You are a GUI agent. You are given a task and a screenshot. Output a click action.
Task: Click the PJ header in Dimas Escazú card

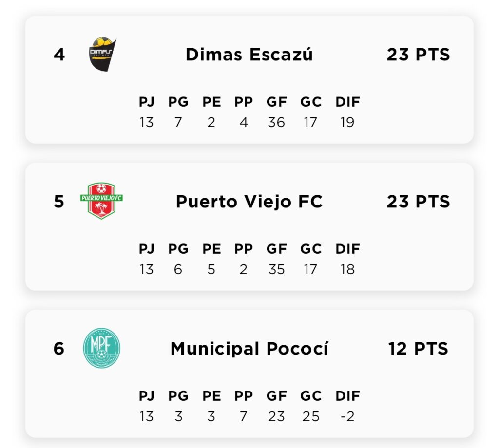(x=146, y=102)
